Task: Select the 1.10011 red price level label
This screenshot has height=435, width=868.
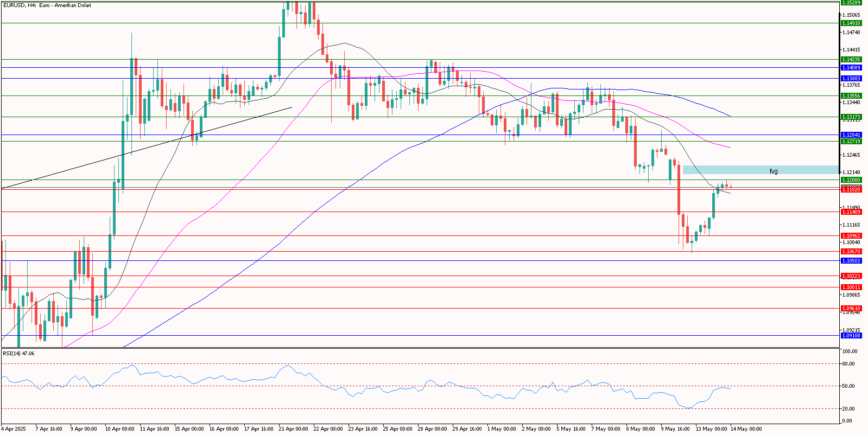Action: (x=851, y=287)
